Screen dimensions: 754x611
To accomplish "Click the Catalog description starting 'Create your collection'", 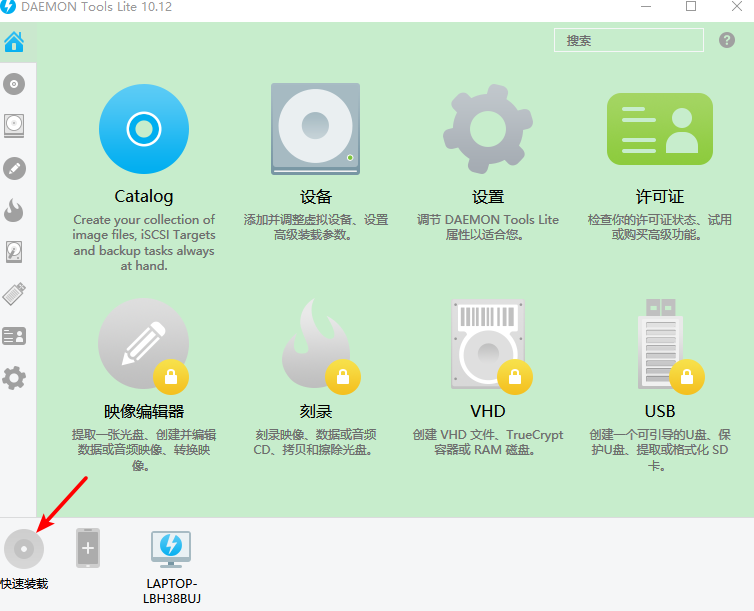I will point(144,242).
